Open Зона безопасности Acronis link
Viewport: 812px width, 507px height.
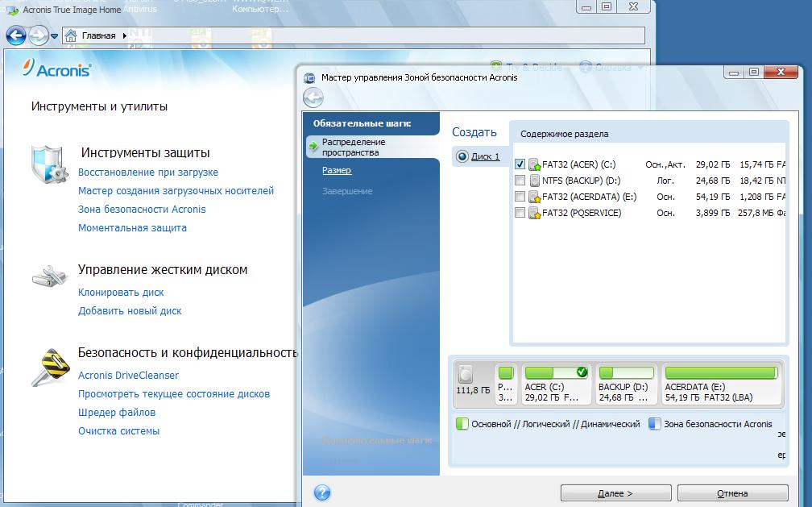tap(142, 210)
